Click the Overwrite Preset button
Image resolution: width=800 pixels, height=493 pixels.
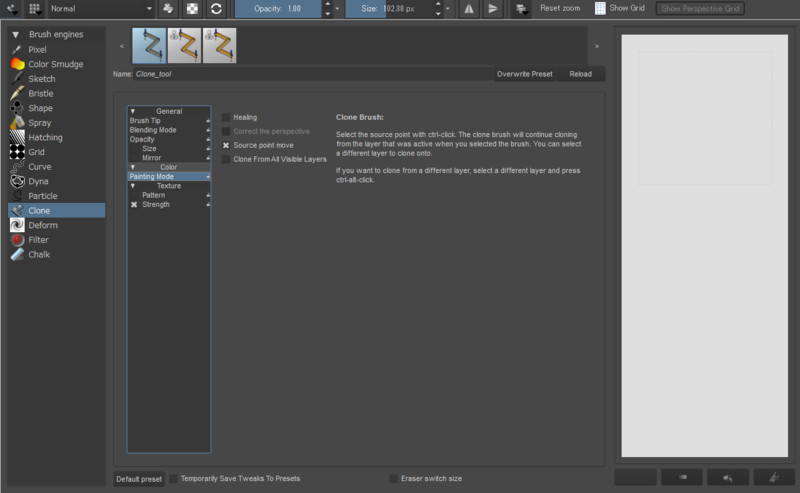pos(524,74)
